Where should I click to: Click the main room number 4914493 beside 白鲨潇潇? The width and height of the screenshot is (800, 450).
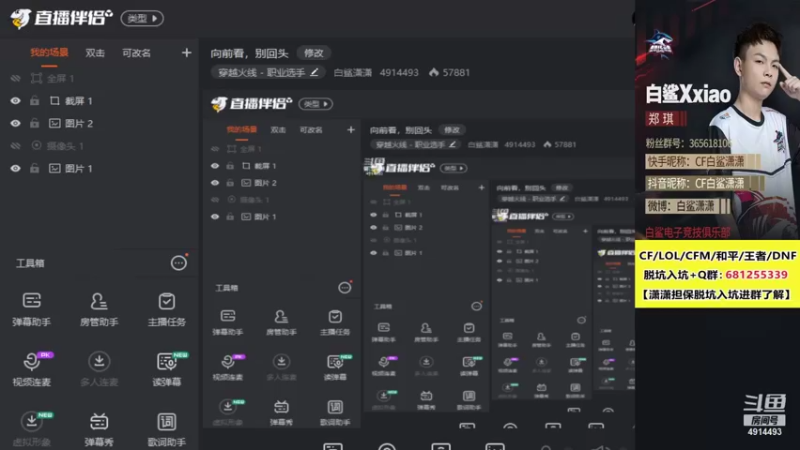(x=399, y=72)
